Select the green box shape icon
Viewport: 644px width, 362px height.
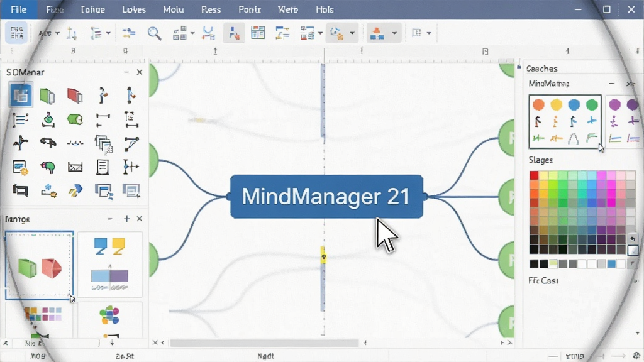point(47,96)
